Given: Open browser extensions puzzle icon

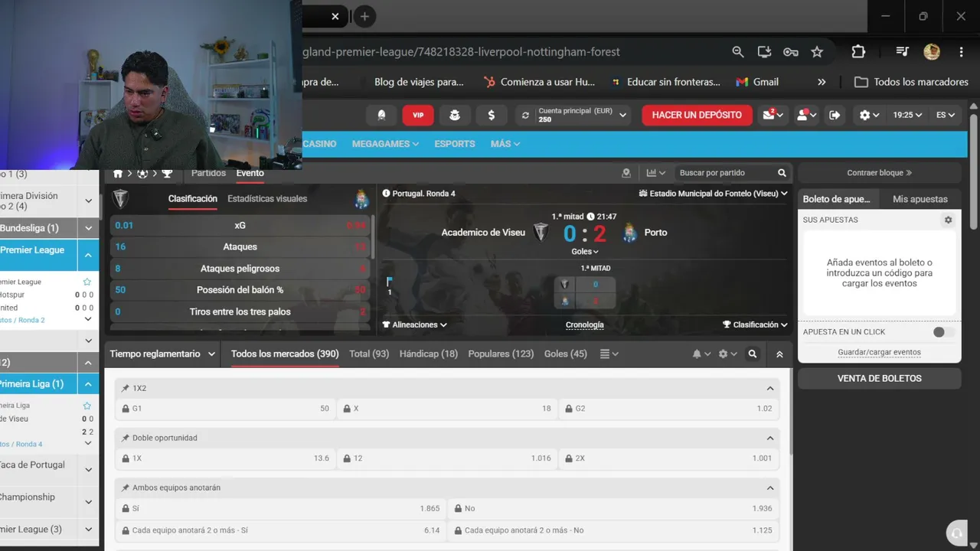Looking at the screenshot, I should point(858,52).
